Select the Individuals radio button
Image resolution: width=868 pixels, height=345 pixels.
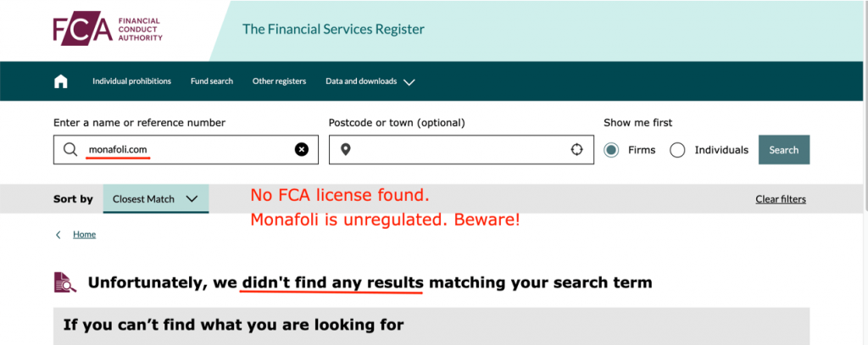tap(677, 150)
